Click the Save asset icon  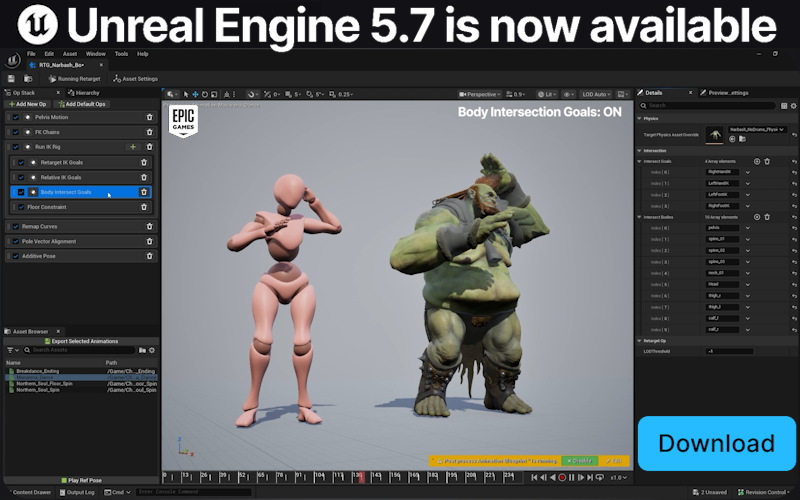point(11,78)
